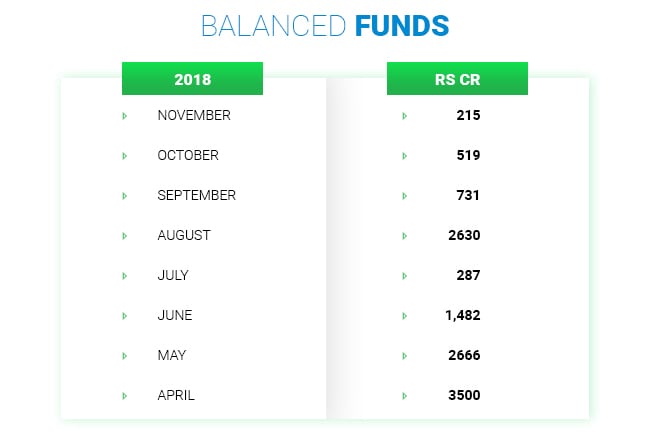
Task: Click the arrow icon beside OCTOBER
Action: point(124,156)
